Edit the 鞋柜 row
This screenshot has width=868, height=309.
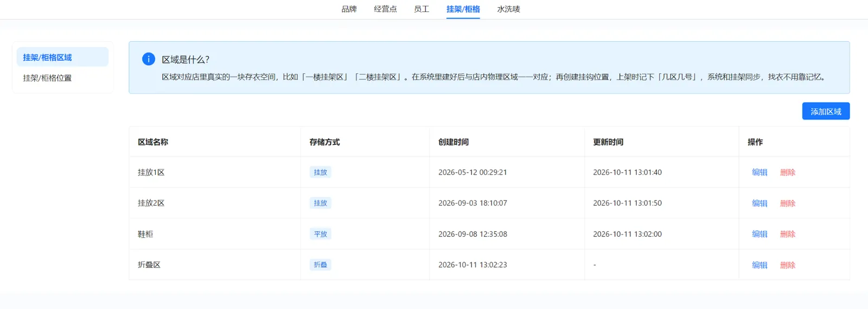[759, 234]
